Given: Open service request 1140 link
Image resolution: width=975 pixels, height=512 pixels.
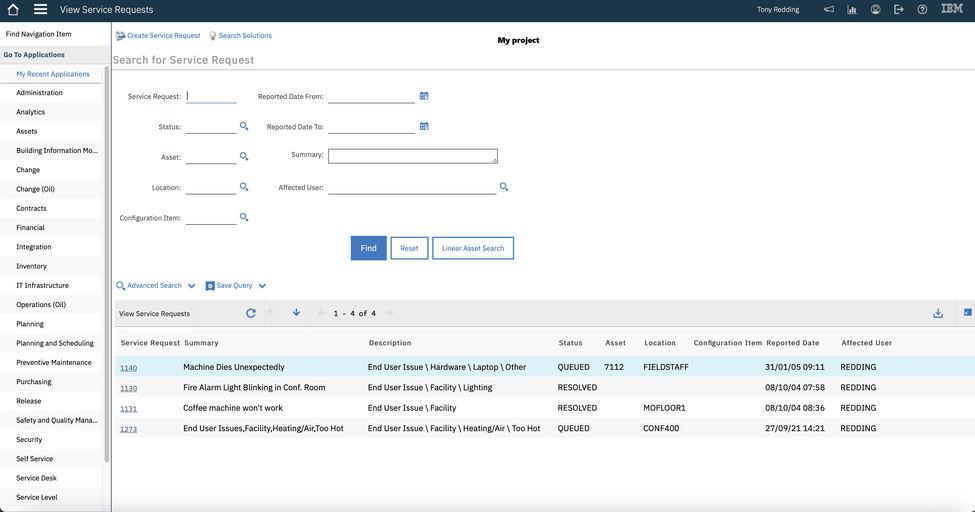Looking at the screenshot, I should [x=128, y=368].
